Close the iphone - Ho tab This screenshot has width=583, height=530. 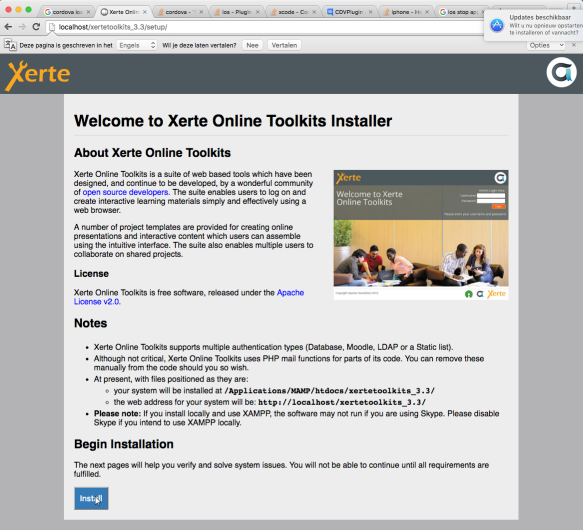pos(427,12)
